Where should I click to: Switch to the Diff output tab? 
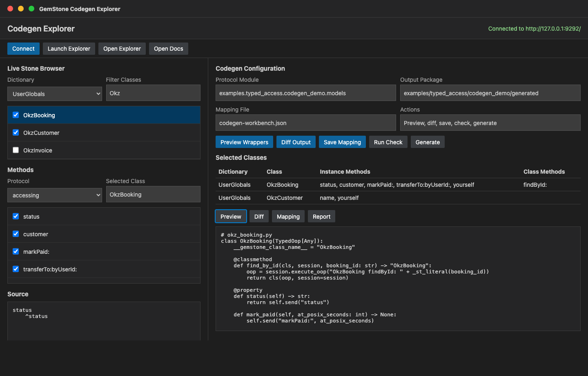point(259,216)
